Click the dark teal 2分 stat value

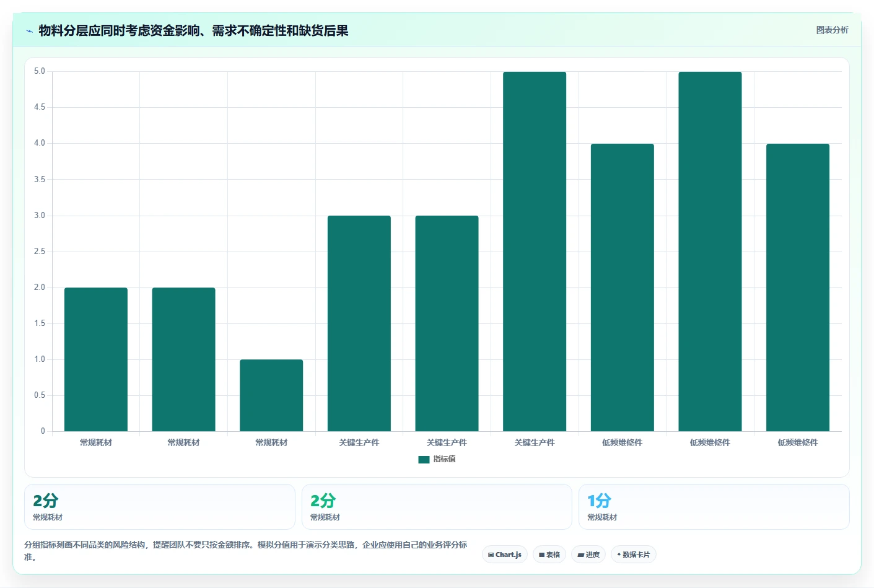click(46, 501)
